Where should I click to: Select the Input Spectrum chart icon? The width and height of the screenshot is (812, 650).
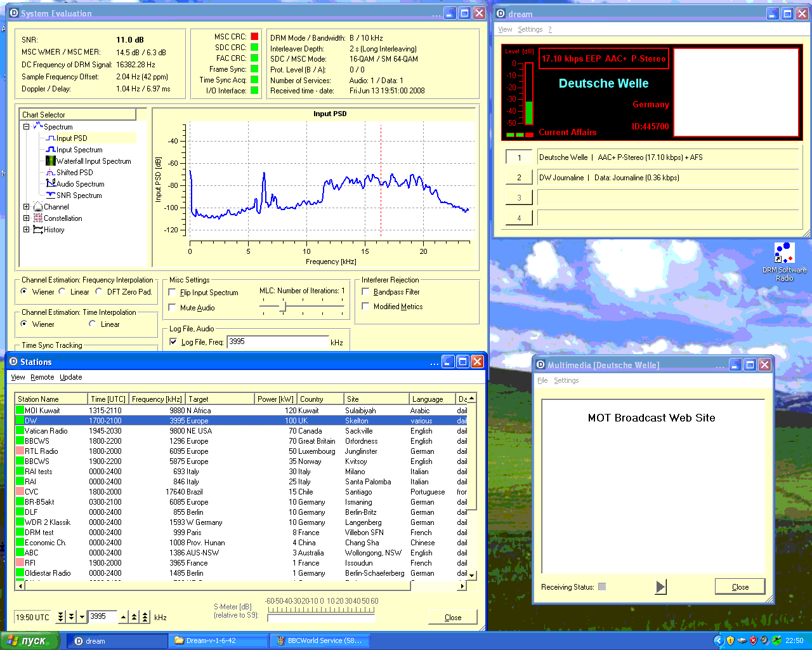pyautogui.click(x=51, y=149)
